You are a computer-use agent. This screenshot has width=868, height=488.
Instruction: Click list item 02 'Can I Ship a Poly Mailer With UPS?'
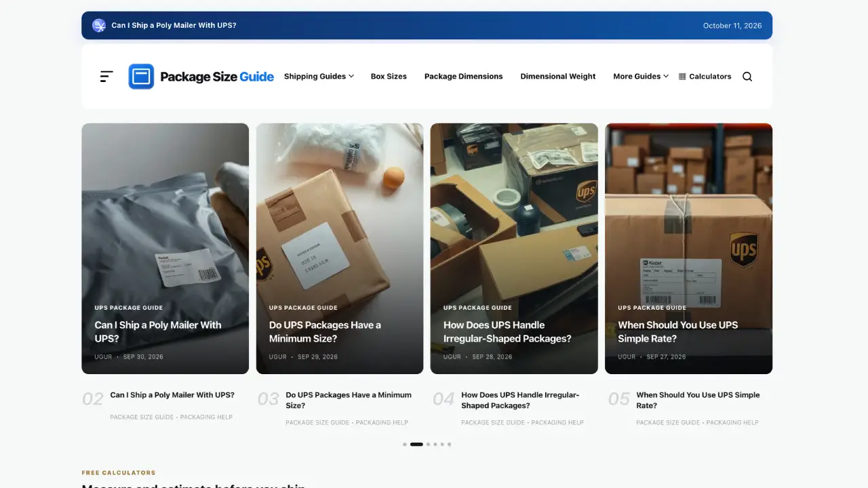(x=172, y=395)
